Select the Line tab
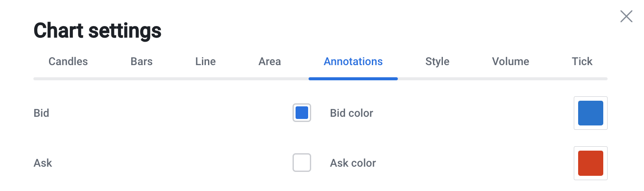 point(205,62)
